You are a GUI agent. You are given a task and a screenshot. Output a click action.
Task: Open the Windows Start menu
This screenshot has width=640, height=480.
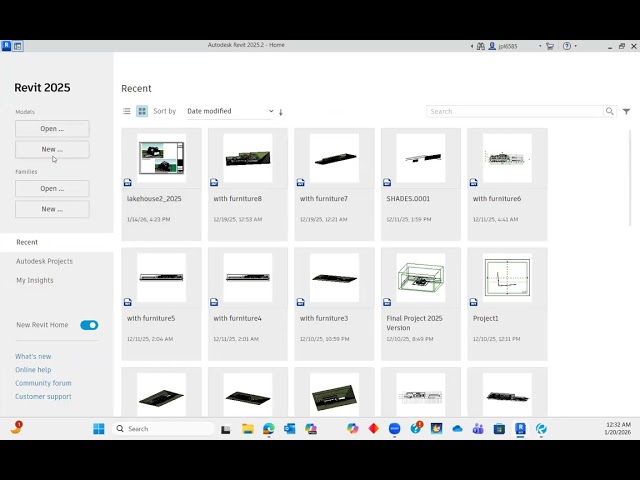pyautogui.click(x=99, y=429)
